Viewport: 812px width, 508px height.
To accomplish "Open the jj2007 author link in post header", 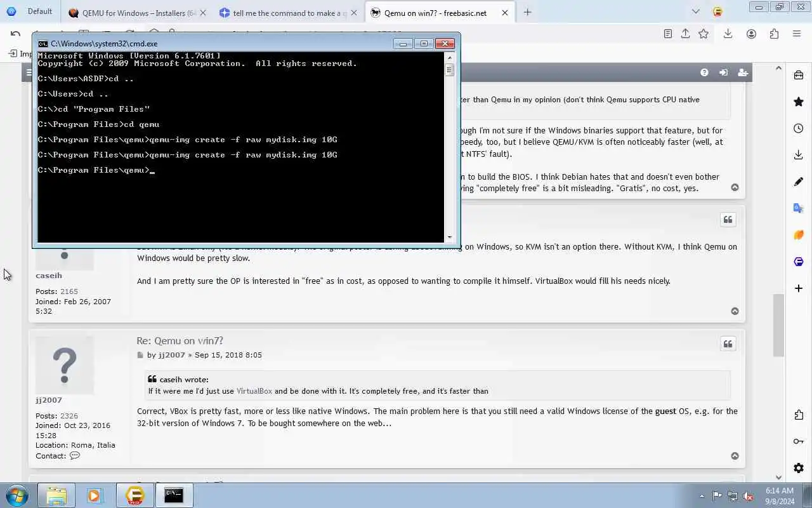I will (x=172, y=355).
